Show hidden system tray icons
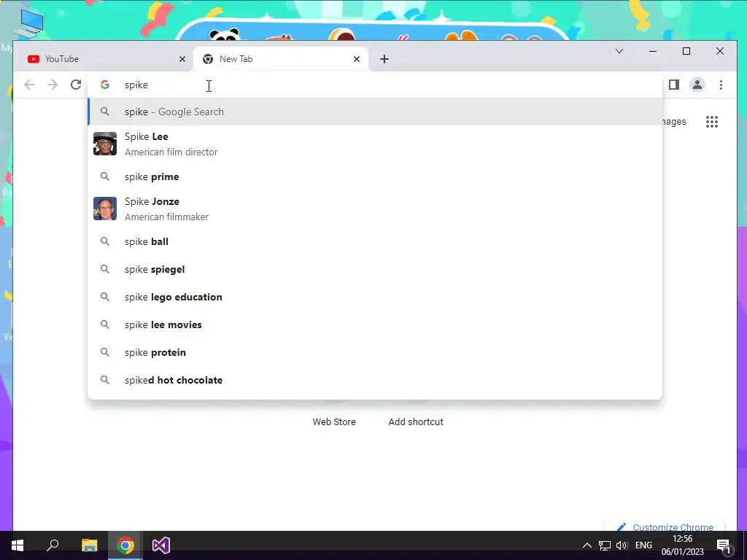Screen dimensions: 747x560 587,545
